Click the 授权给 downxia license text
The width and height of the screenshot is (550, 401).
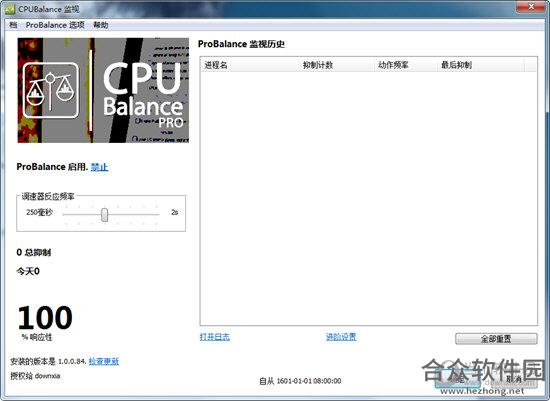click(x=35, y=376)
